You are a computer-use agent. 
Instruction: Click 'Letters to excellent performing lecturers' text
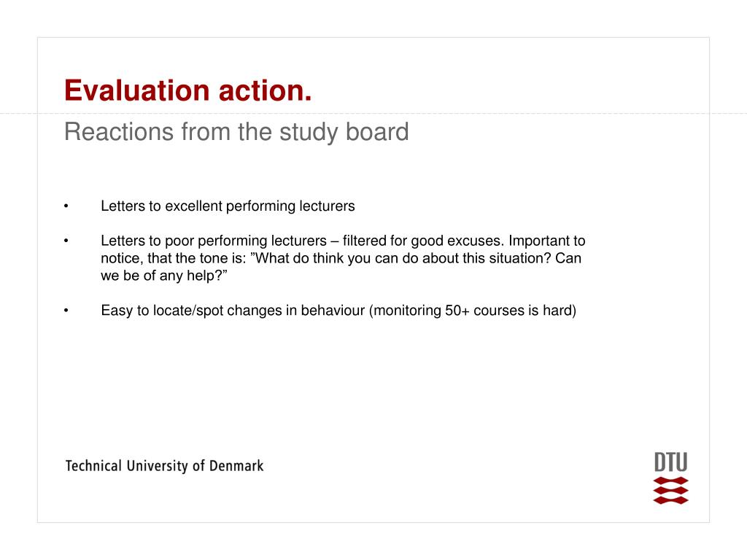point(228,206)
